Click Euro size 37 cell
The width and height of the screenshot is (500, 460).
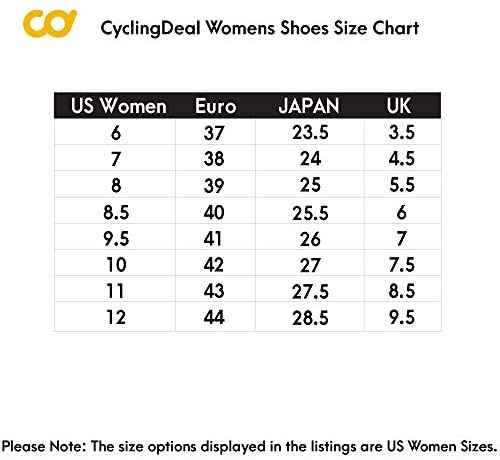(215, 132)
